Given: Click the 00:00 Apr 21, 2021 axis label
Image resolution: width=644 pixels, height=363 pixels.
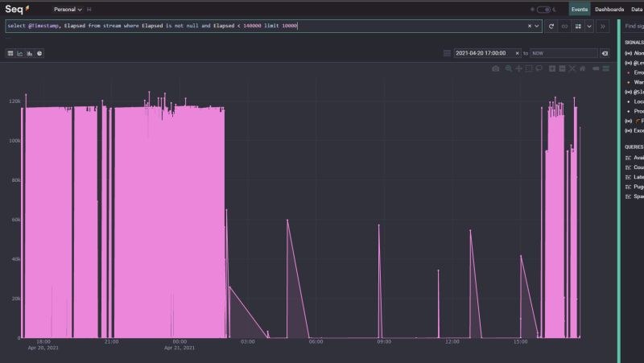Looking at the screenshot, I should 180,344.
